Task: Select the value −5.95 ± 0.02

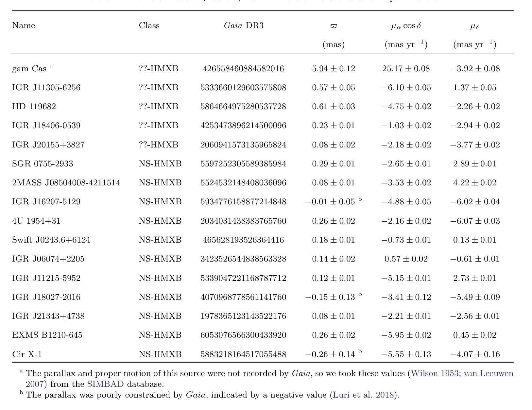Action: point(406,335)
